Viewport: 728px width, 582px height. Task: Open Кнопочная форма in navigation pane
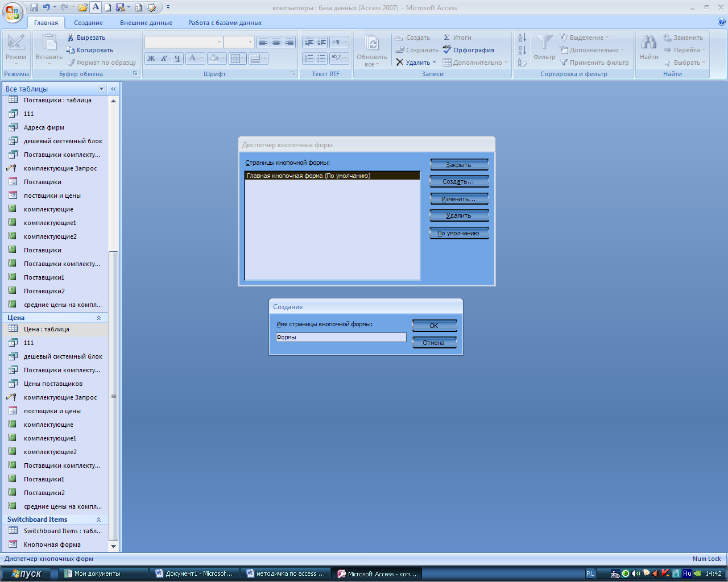[x=52, y=544]
